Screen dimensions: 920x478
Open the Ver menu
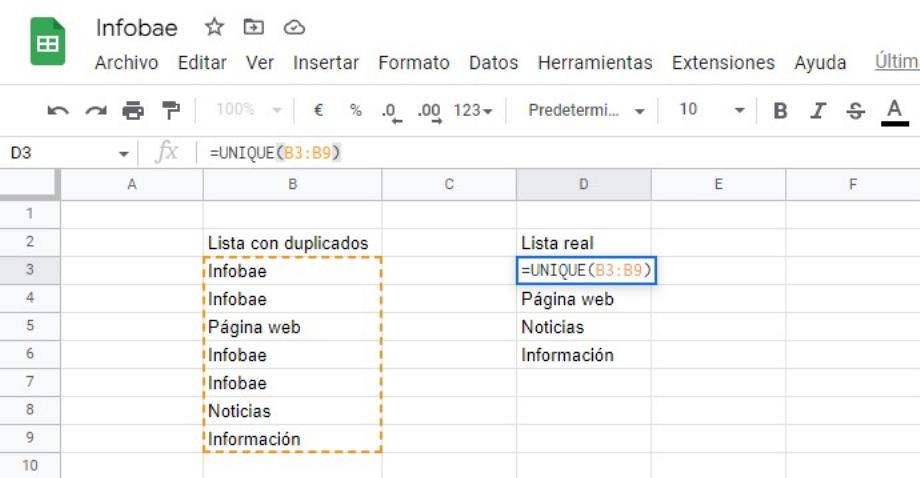259,62
